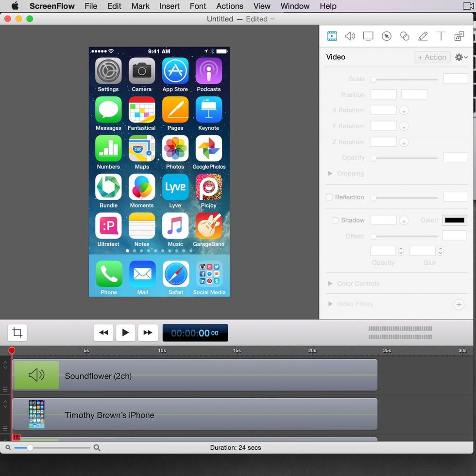Screen dimensions: 476x476
Task: Enable the Shadow checkbox
Action: coord(335,220)
